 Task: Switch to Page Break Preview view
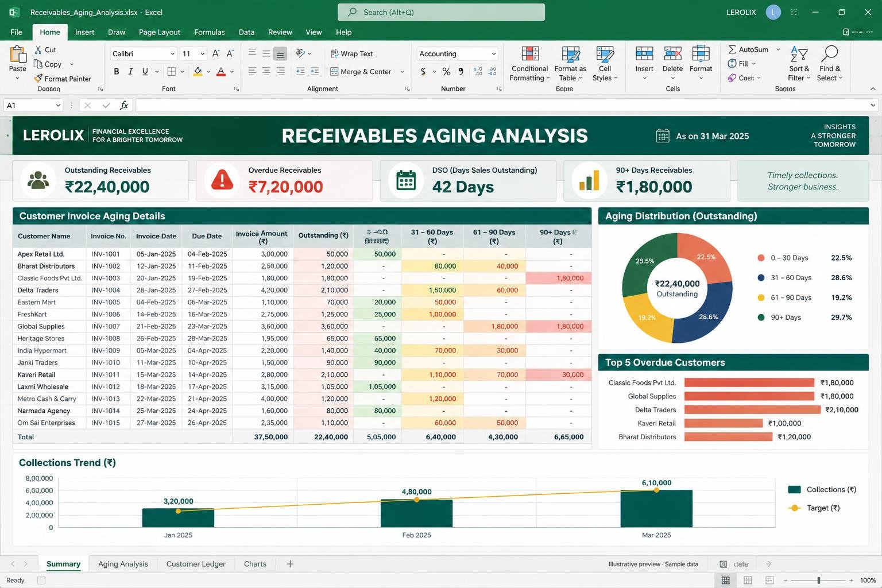769,581
